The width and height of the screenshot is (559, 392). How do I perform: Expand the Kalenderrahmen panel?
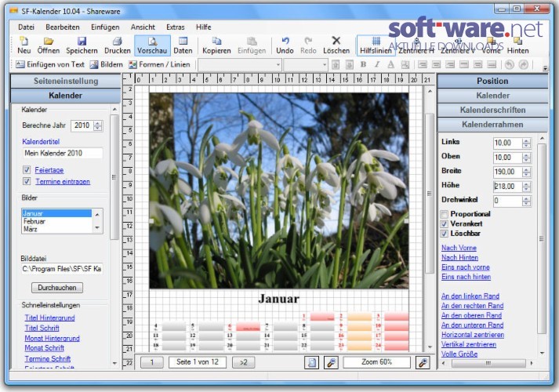click(x=492, y=125)
